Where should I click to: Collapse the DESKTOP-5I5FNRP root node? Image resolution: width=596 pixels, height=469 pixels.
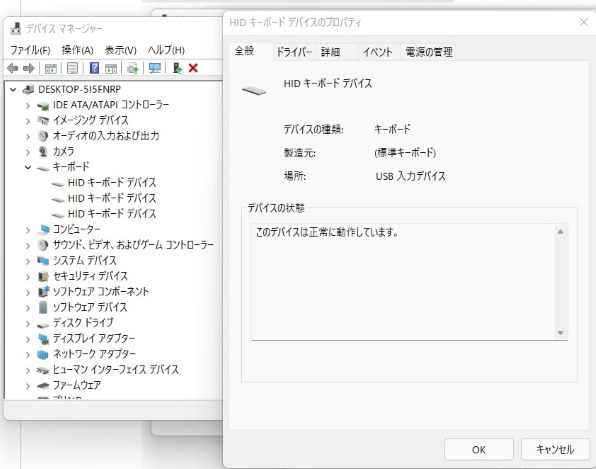tap(13, 90)
